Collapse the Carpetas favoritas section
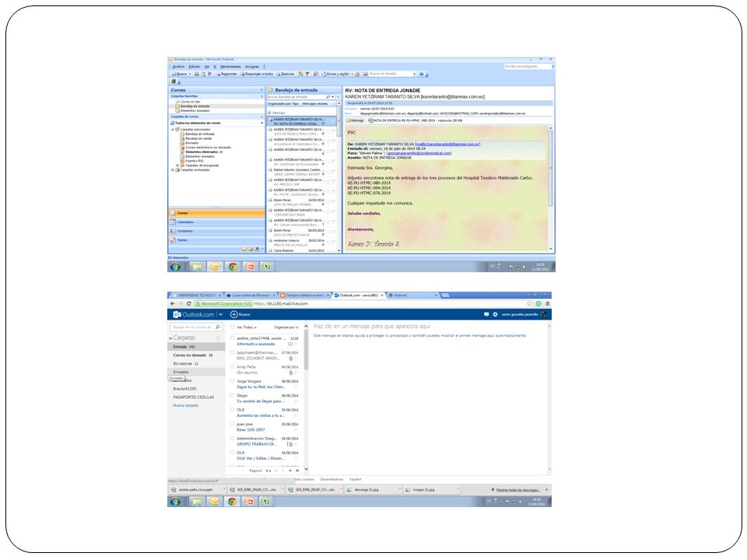747x560 pixels. 261,96
